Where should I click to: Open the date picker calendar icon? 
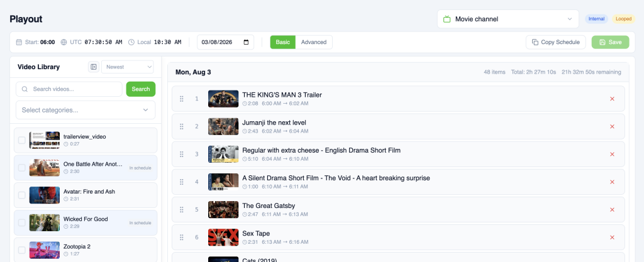(246, 42)
